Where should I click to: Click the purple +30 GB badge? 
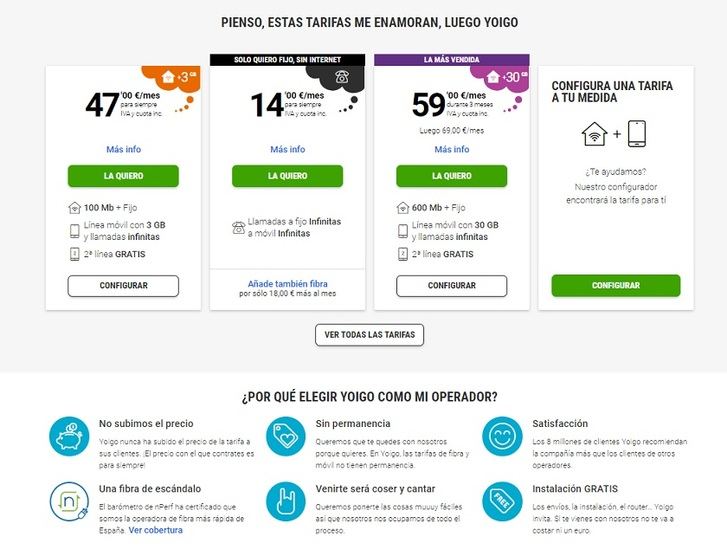pyautogui.click(x=507, y=77)
